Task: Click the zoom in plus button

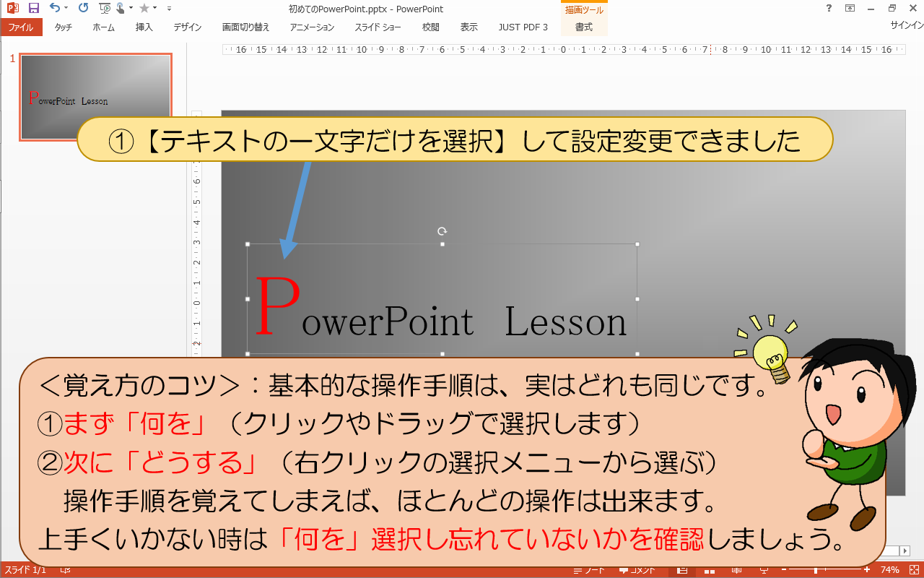Action: [x=867, y=570]
